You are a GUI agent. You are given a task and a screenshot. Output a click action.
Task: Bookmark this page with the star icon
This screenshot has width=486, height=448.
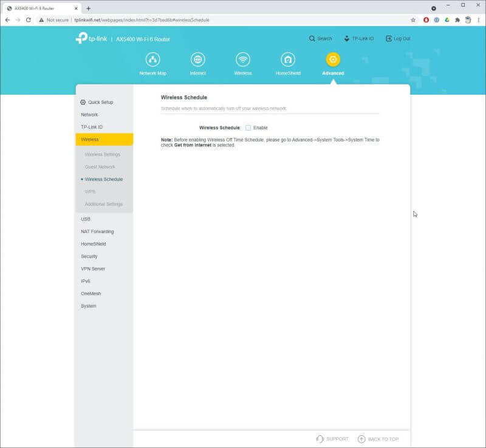point(413,20)
